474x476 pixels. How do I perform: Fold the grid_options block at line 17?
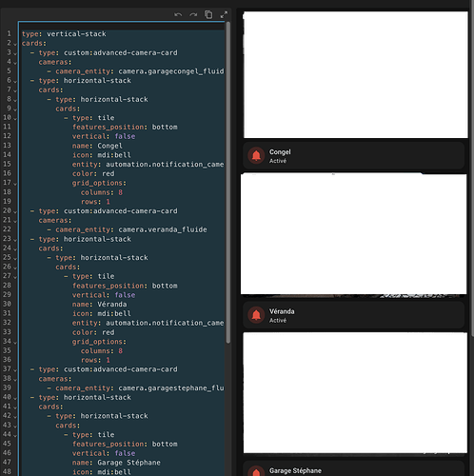pos(15,184)
